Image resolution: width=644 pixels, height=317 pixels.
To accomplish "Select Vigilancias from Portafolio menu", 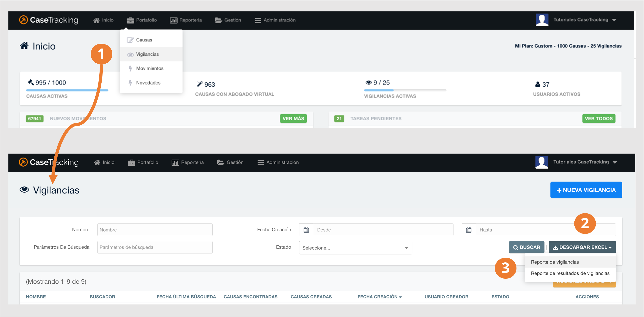I will click(147, 54).
